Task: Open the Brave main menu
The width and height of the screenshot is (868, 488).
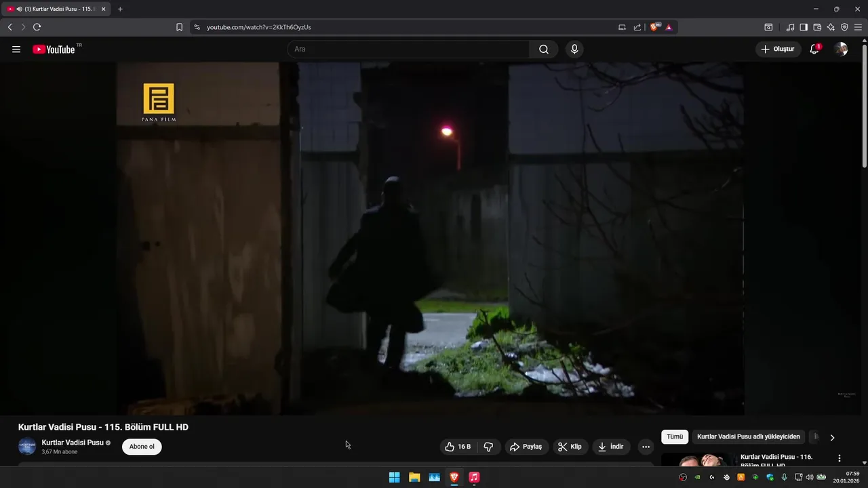Action: coord(858,27)
